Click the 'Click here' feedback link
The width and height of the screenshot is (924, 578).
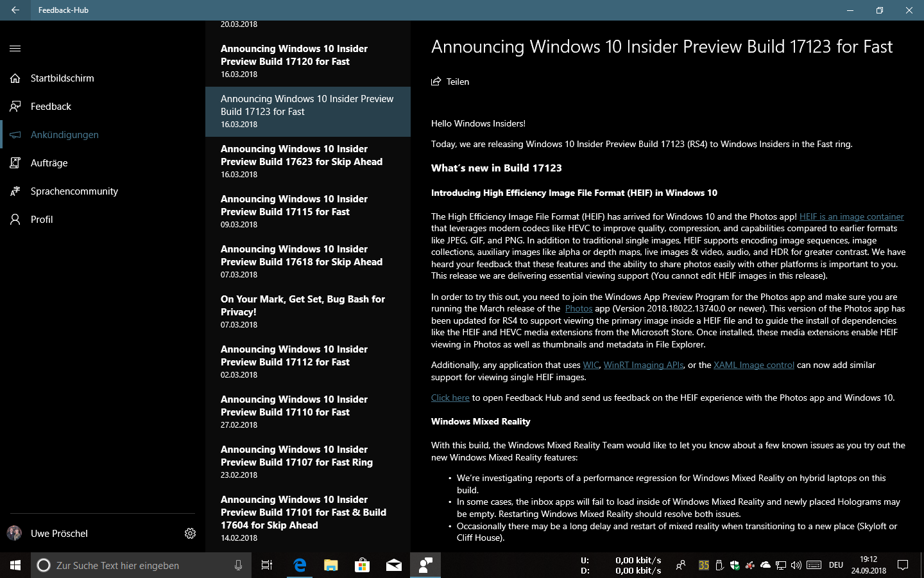[x=450, y=398]
